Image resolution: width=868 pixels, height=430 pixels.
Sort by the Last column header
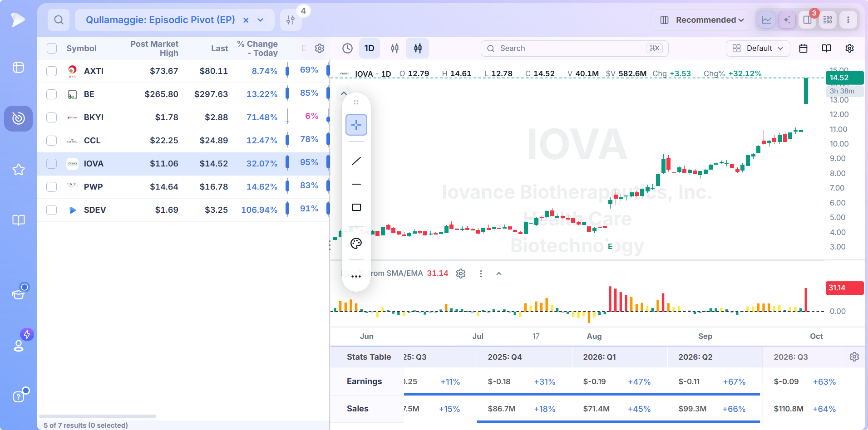click(220, 49)
